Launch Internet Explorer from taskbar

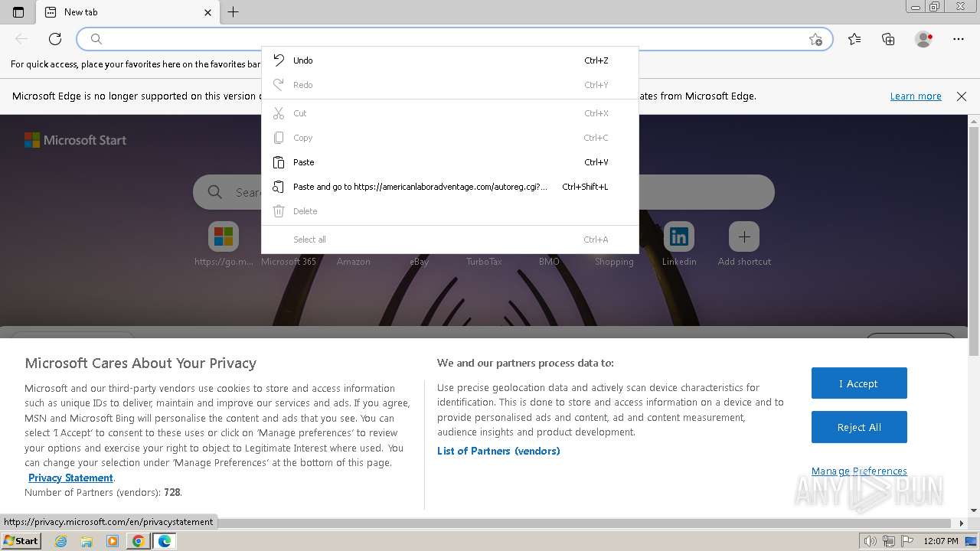pyautogui.click(x=61, y=541)
